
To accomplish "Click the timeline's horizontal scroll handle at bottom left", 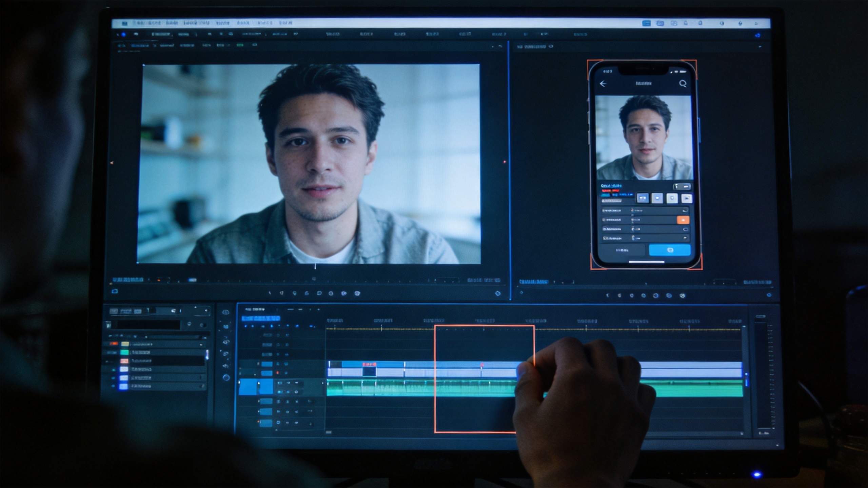I will [x=329, y=432].
